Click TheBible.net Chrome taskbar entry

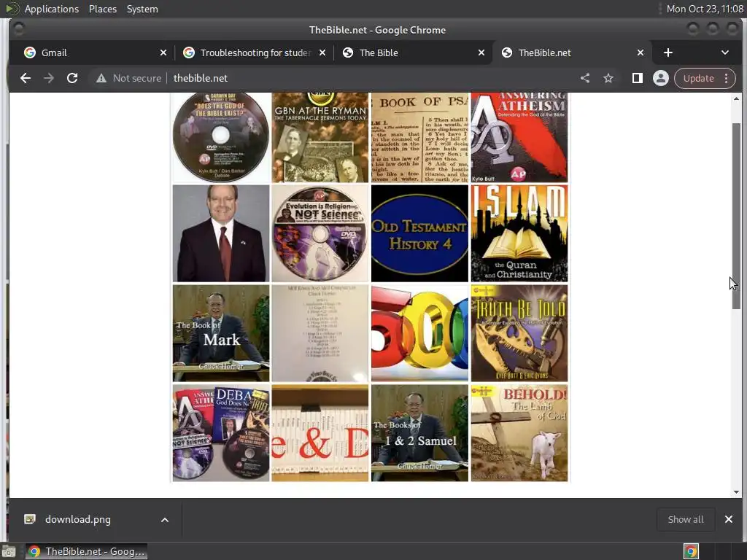[x=86, y=551]
